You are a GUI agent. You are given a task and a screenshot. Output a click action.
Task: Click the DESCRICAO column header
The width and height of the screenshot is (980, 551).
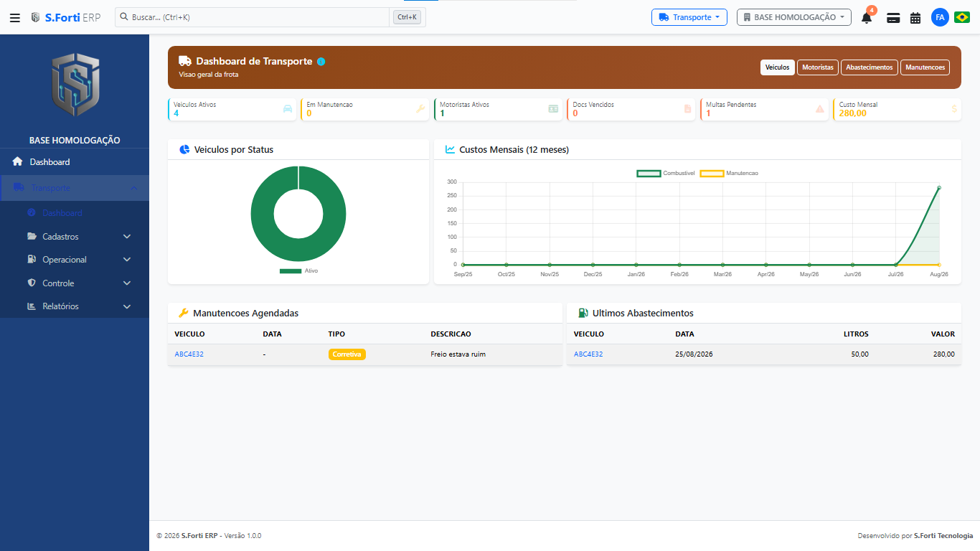pos(451,334)
